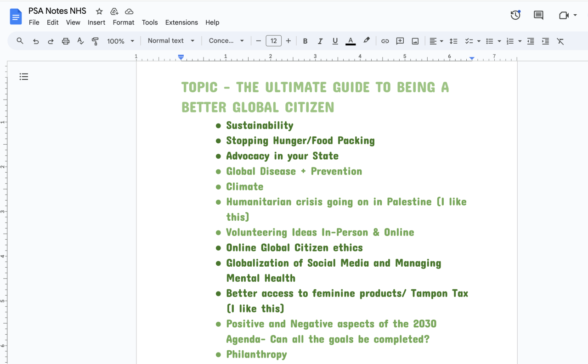
Task: Open the Extensions menu
Action: tap(181, 22)
